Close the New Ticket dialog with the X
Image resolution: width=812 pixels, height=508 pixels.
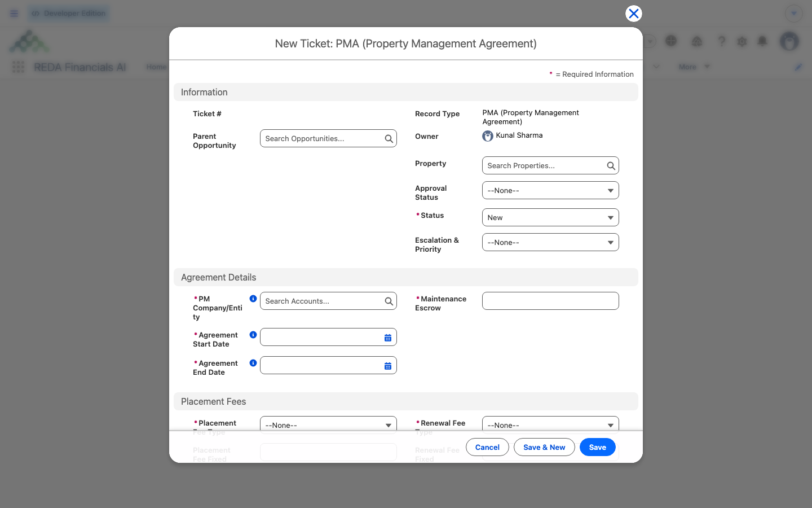point(634,14)
